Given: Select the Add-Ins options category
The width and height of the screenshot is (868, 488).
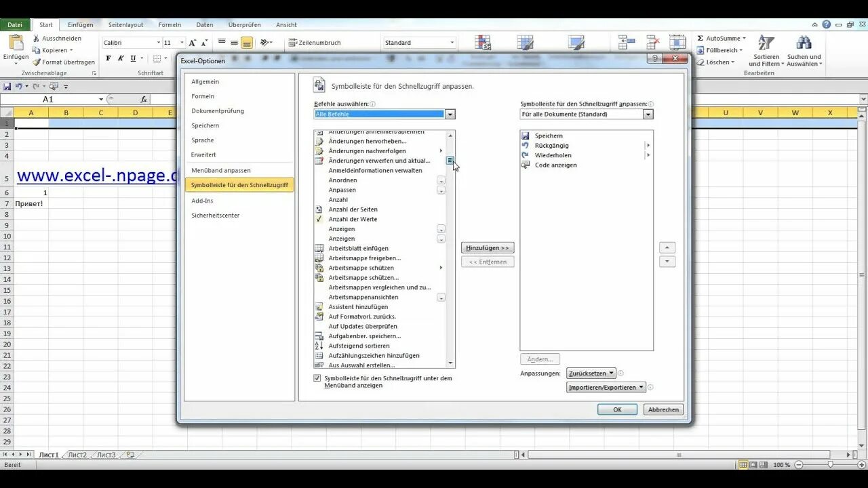Looking at the screenshot, I should [x=239, y=201].
